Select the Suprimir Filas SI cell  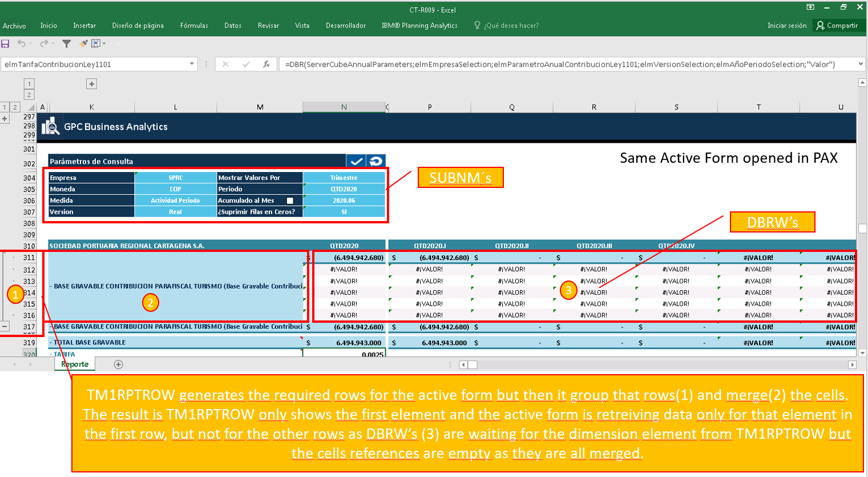coord(344,212)
